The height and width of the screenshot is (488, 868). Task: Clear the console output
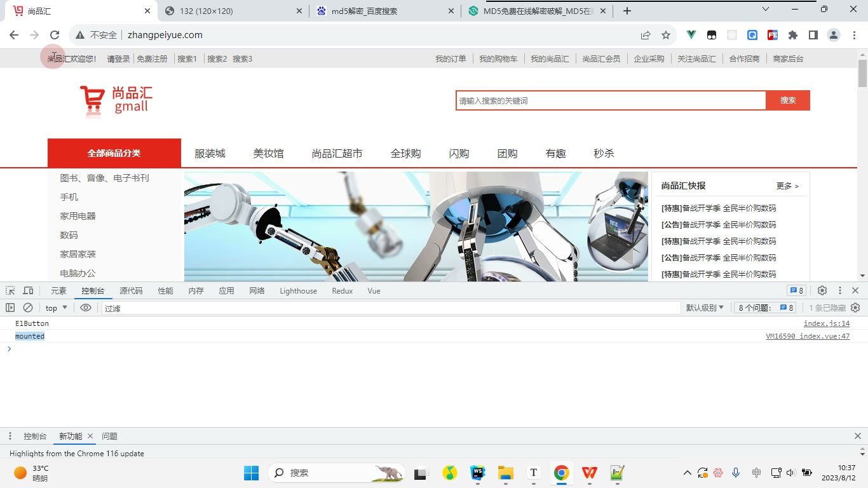click(x=28, y=308)
